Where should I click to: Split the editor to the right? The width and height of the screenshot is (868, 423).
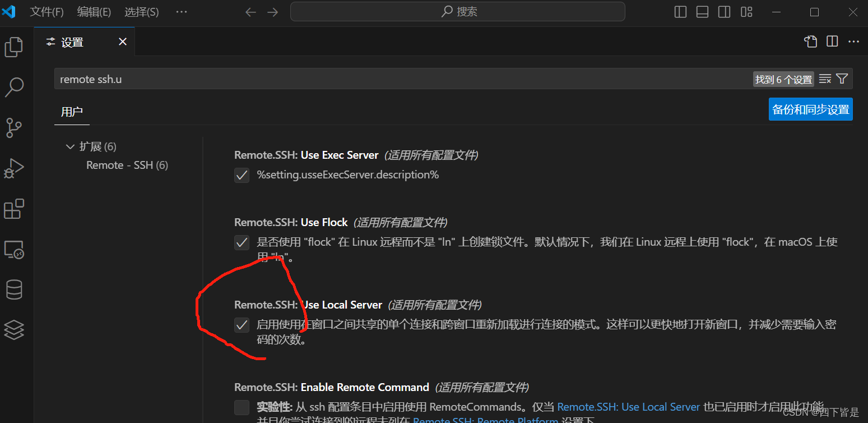[832, 42]
